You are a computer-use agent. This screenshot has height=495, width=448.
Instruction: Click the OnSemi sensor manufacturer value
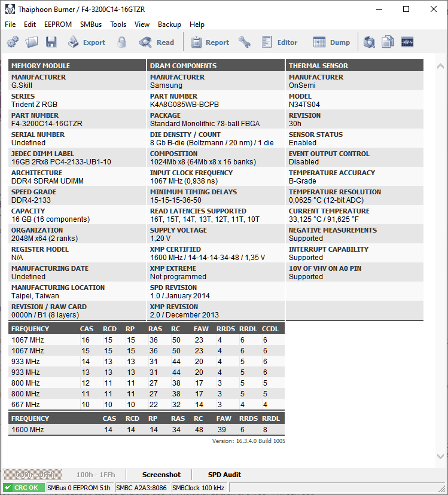[x=302, y=85]
